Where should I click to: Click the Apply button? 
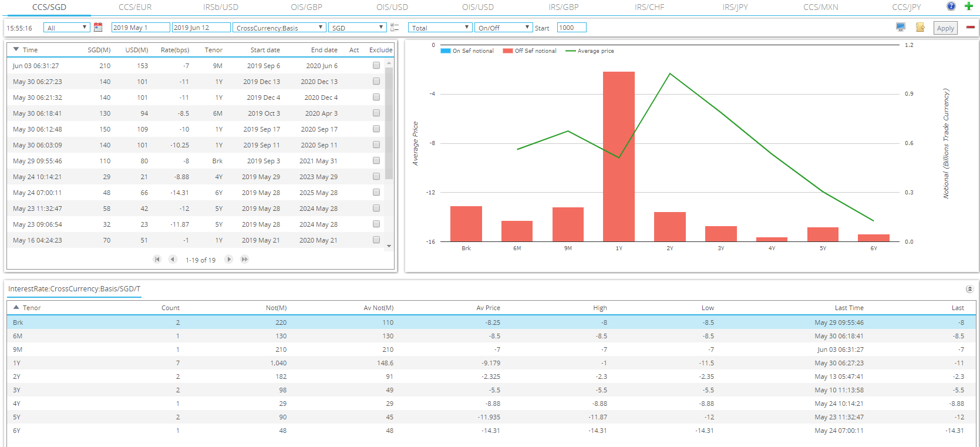pyautogui.click(x=945, y=28)
